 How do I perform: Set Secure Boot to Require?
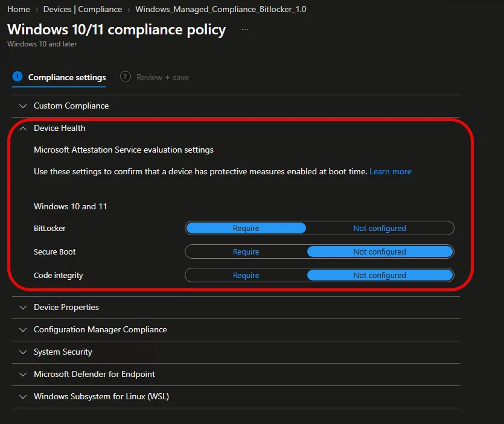(x=246, y=252)
